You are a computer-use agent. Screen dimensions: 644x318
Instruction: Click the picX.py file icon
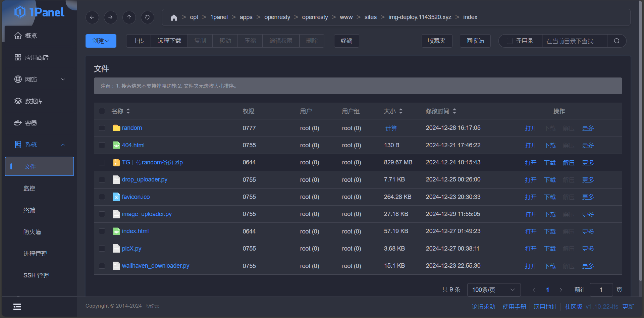116,249
